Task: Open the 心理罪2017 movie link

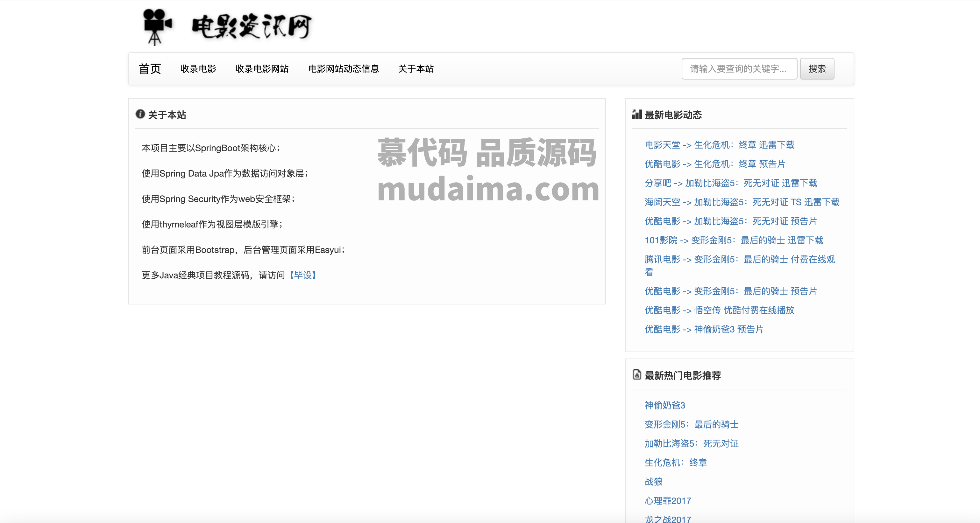Action: pyautogui.click(x=668, y=501)
